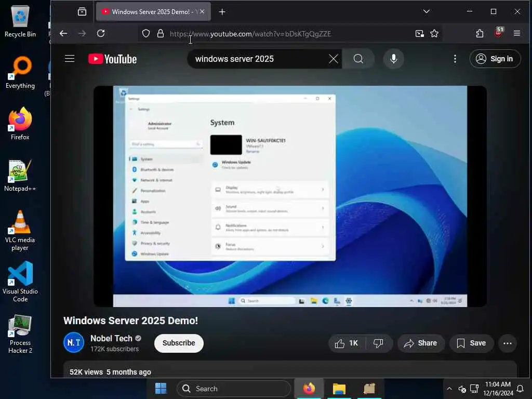Clear the YouTube search query

334,59
